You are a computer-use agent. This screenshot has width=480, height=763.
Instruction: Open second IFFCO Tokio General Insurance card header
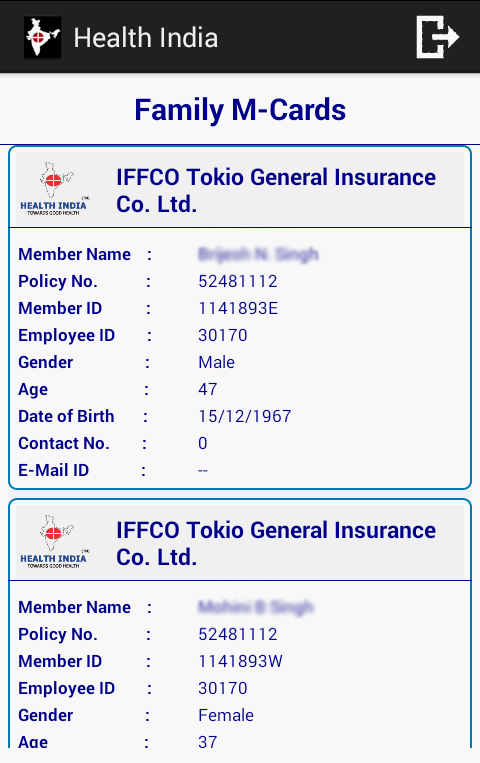tap(240, 543)
